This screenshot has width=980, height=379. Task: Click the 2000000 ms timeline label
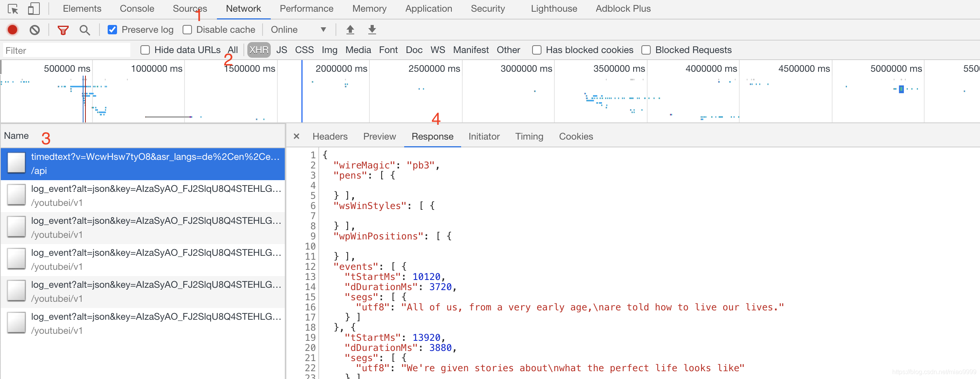(341, 69)
